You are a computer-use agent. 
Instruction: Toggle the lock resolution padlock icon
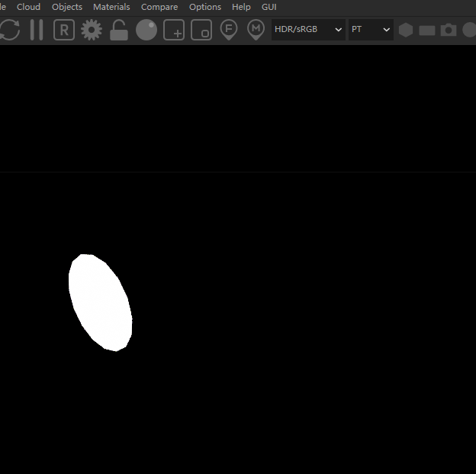point(119,30)
